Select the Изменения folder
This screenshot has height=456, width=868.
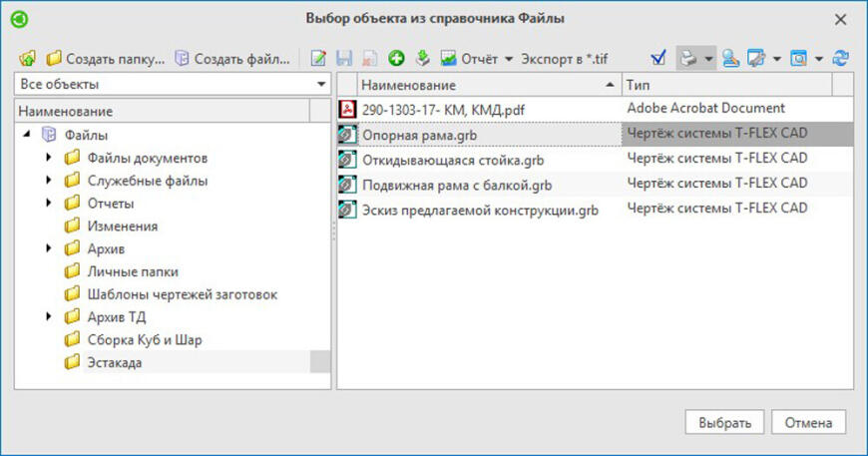pyautogui.click(x=123, y=226)
